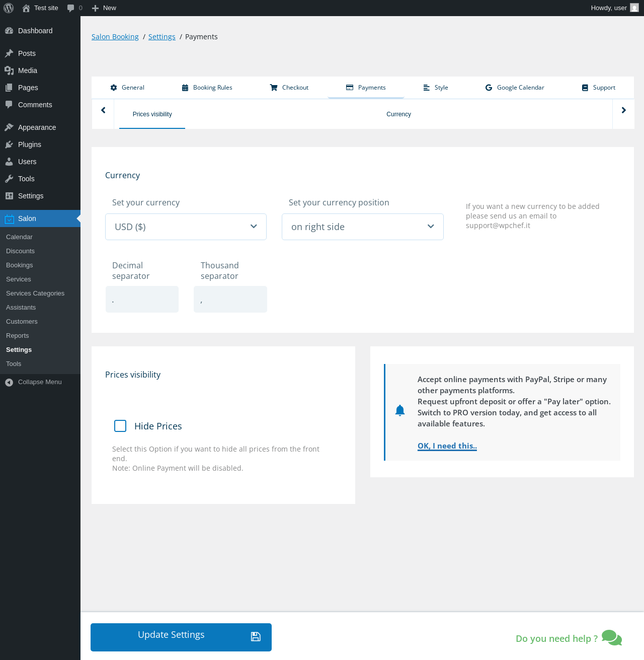The width and height of the screenshot is (644, 660).
Task: Click the notification bell icon
Action: pyautogui.click(x=400, y=410)
